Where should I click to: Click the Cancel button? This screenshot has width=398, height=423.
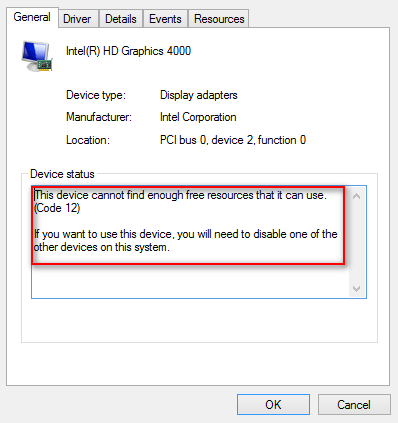click(354, 404)
